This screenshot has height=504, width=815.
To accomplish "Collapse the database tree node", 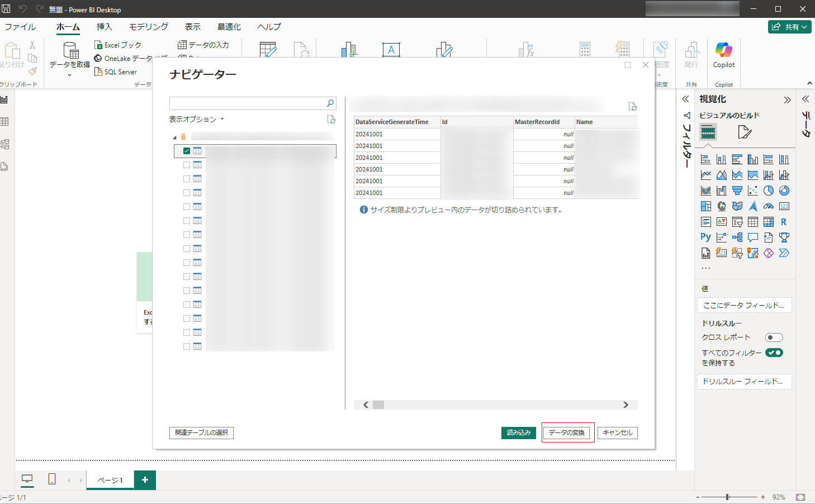I will [174, 137].
